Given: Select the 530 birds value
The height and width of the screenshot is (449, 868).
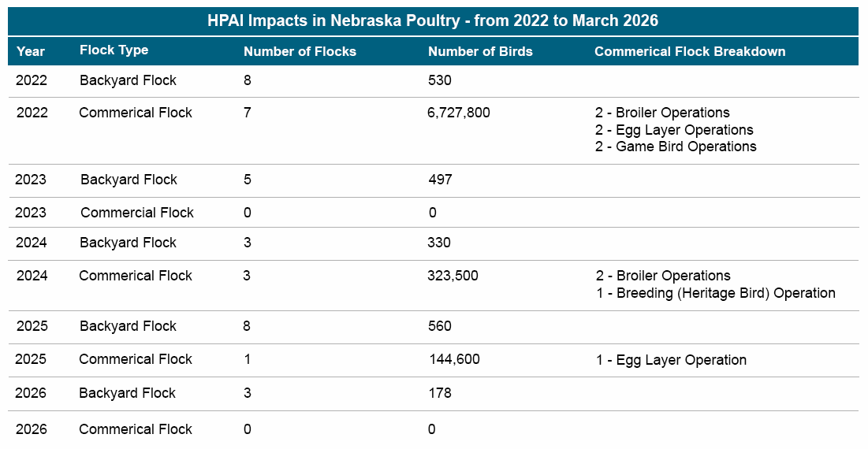Looking at the screenshot, I should click(439, 80).
